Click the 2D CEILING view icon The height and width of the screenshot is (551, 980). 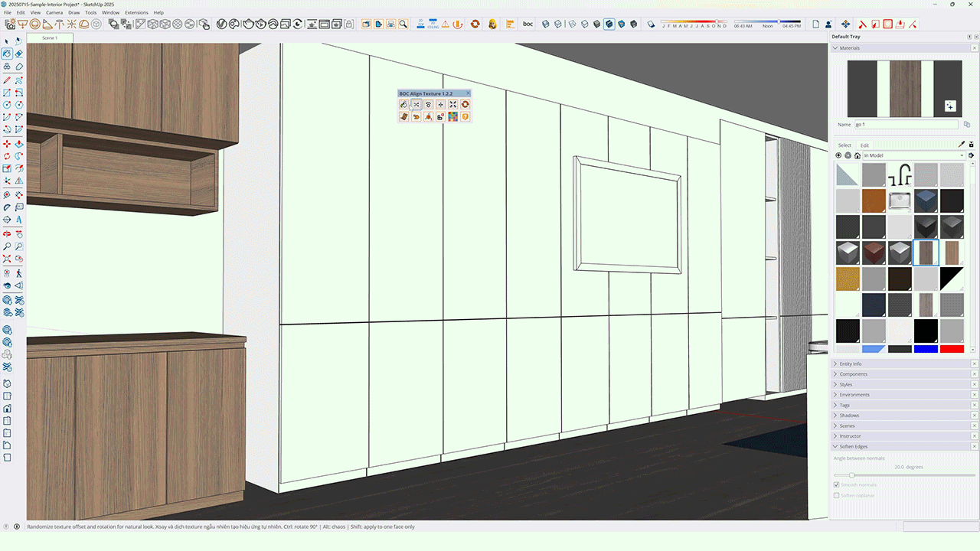(433, 24)
